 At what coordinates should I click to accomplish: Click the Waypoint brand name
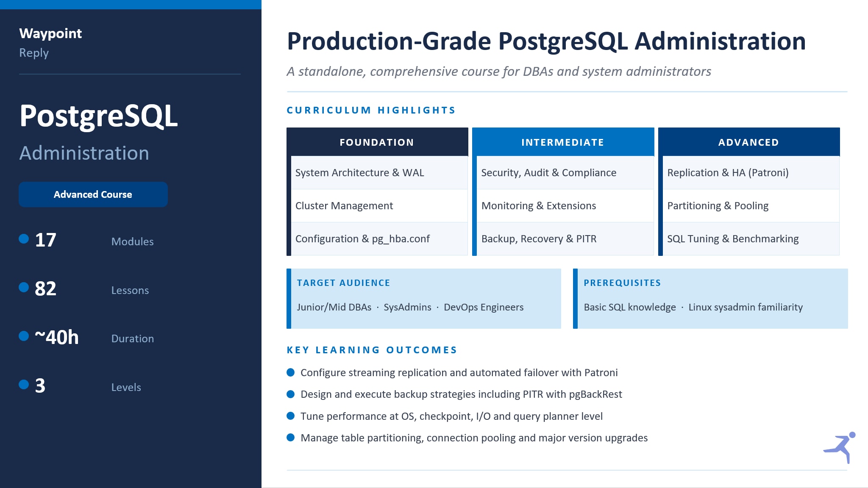pos(50,33)
